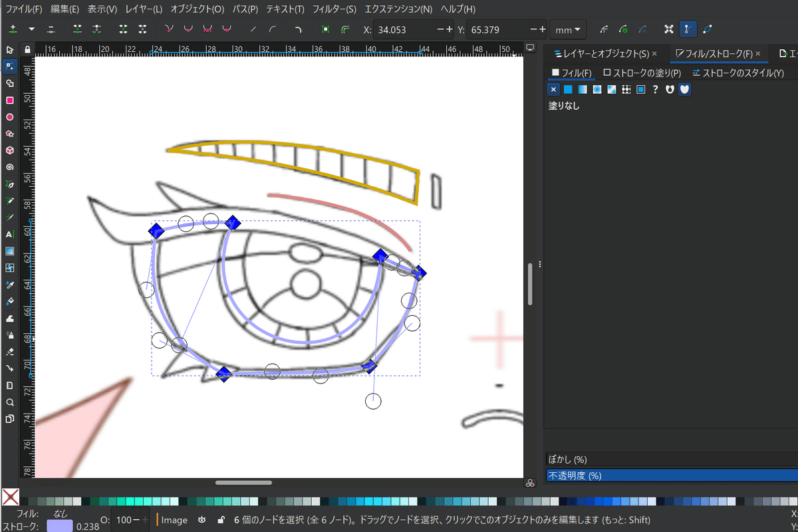Open the insert node options dropdown arrow
This screenshot has height=532, width=798.
pyautogui.click(x=31, y=29)
